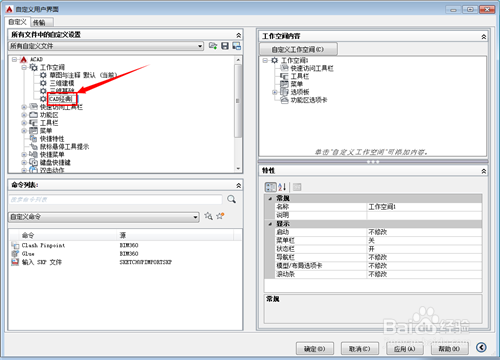Click the 名称 value 工作空间1
Image resolution: width=500 pixels, height=360 pixels.
click(424, 207)
